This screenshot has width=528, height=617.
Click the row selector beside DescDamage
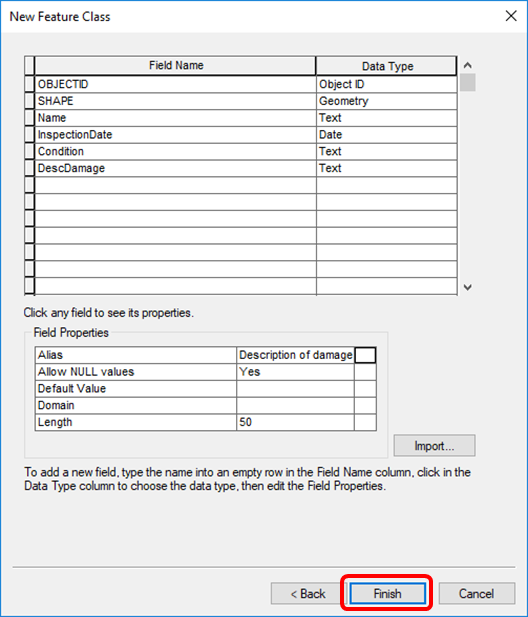click(x=30, y=168)
